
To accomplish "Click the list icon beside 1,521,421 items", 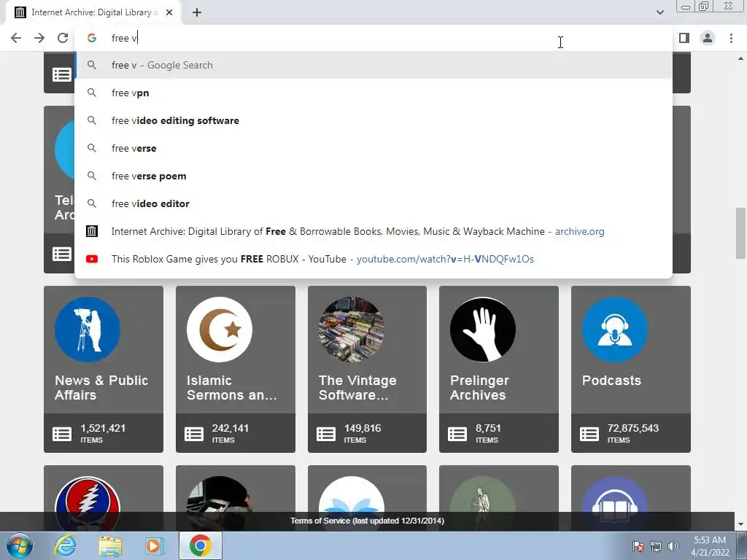I will click(x=62, y=434).
